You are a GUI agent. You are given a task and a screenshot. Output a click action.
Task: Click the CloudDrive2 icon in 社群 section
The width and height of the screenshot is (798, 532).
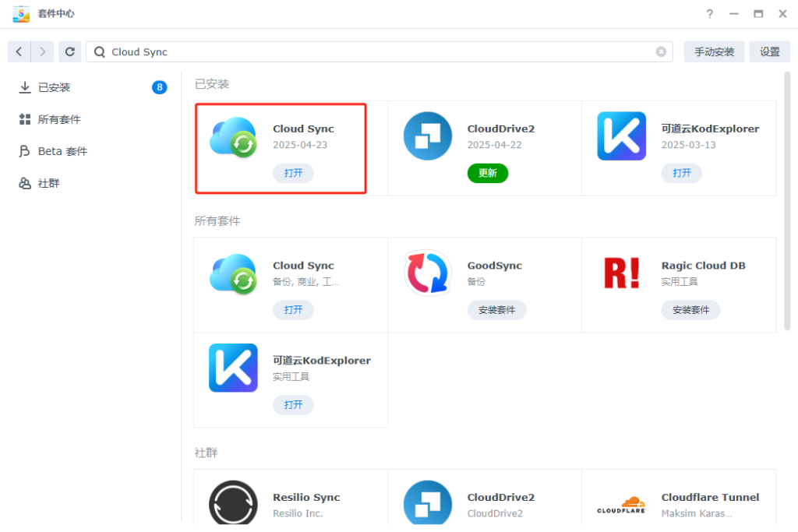[x=428, y=503]
